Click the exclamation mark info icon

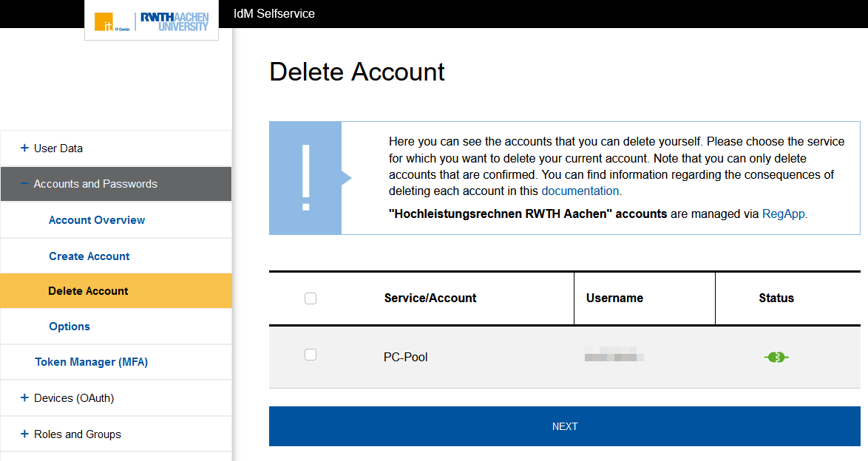[x=305, y=178]
